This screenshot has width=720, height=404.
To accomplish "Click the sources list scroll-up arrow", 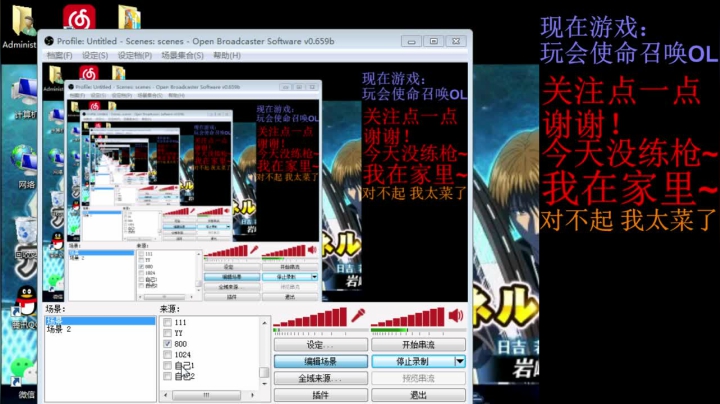I will click(264, 323).
